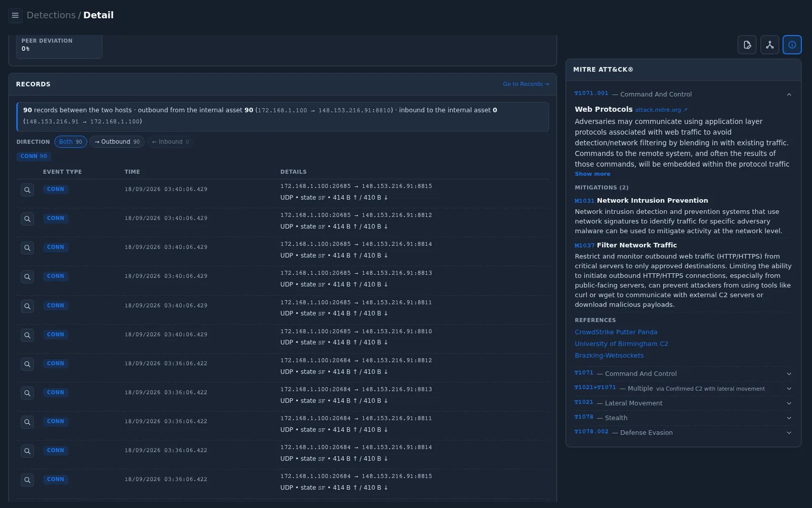Open the CrowdStrike Putter Panda reference
Viewport: 812px width, 508px height.
[x=616, y=332]
